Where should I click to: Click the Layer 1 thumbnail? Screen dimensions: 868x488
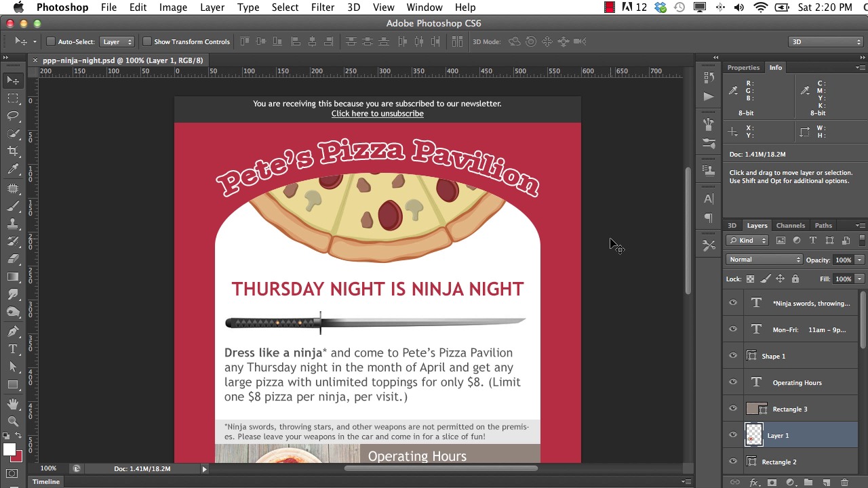click(x=754, y=435)
